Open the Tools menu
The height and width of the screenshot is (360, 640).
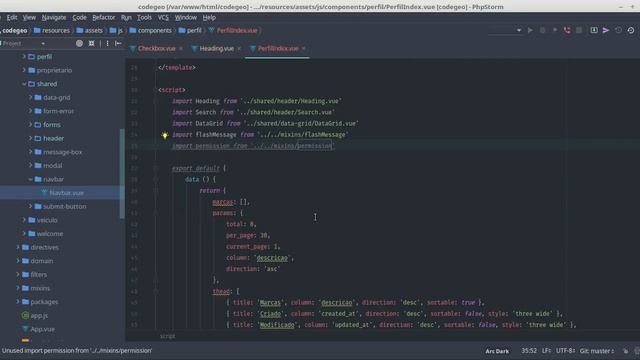point(144,18)
